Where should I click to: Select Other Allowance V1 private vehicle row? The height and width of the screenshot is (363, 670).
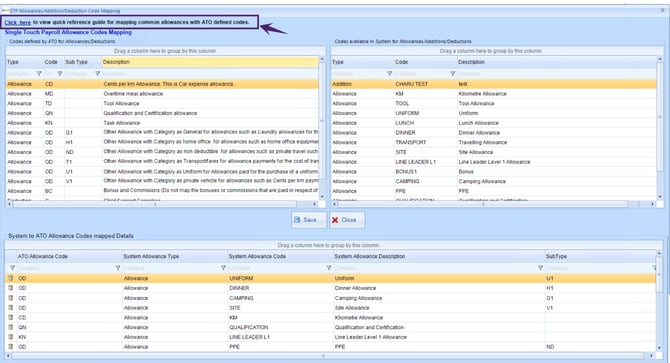click(x=162, y=181)
